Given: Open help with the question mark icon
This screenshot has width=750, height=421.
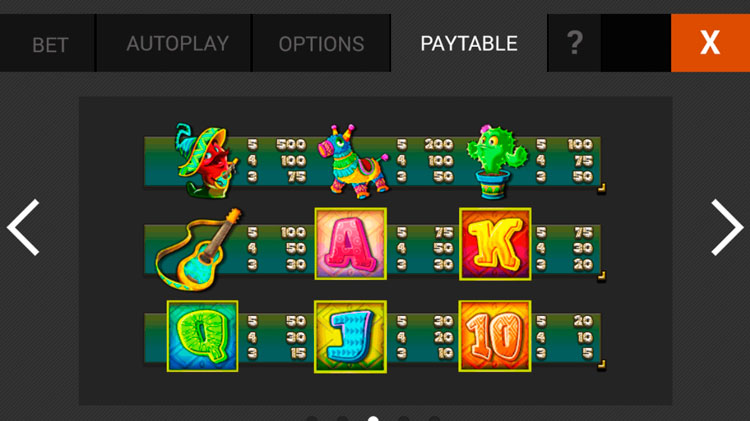Looking at the screenshot, I should [x=574, y=43].
